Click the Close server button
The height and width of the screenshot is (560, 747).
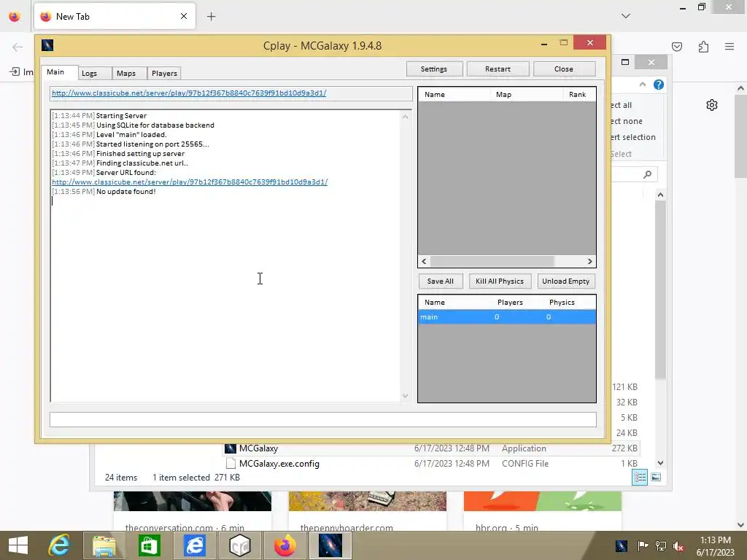click(x=564, y=69)
